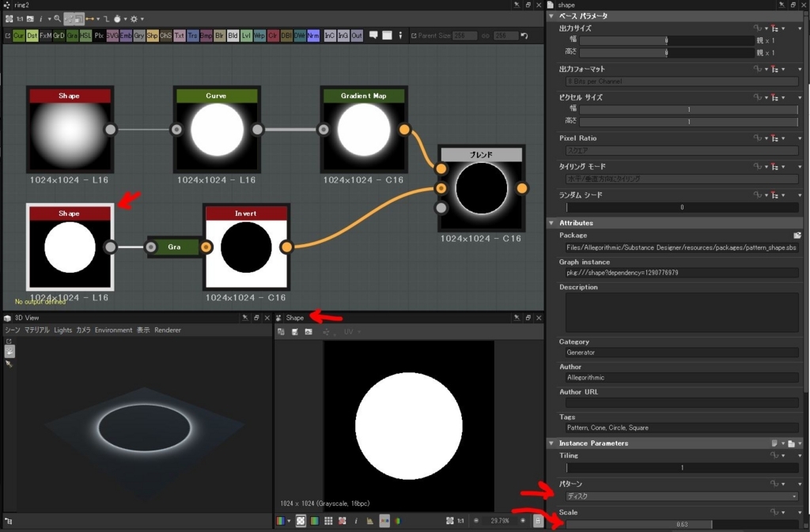Toggle node info display (i) in 2D view
810x532 pixels.
coord(356,521)
